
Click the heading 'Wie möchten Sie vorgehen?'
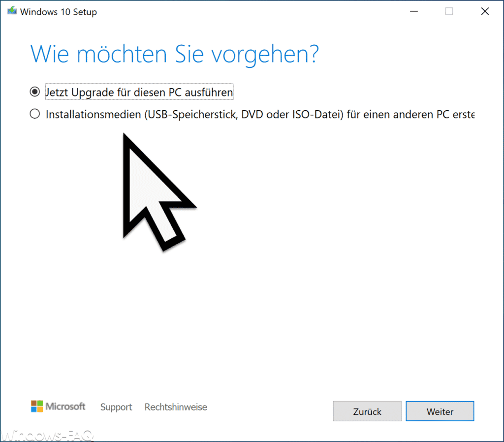tap(175, 54)
